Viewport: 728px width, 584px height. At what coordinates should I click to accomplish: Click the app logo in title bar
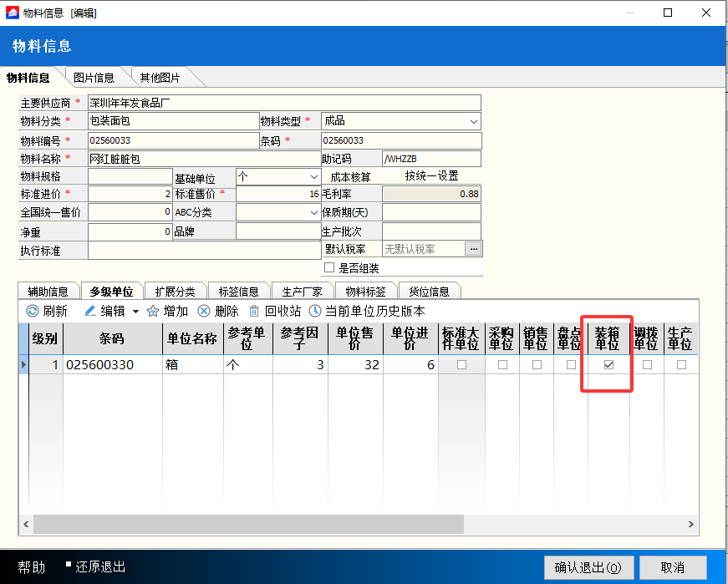click(13, 13)
